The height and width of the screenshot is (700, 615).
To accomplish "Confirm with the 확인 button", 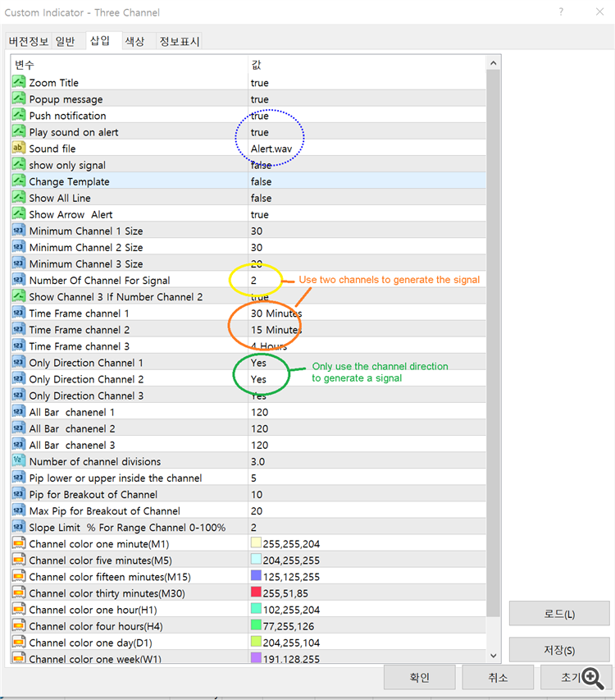I will (x=419, y=678).
